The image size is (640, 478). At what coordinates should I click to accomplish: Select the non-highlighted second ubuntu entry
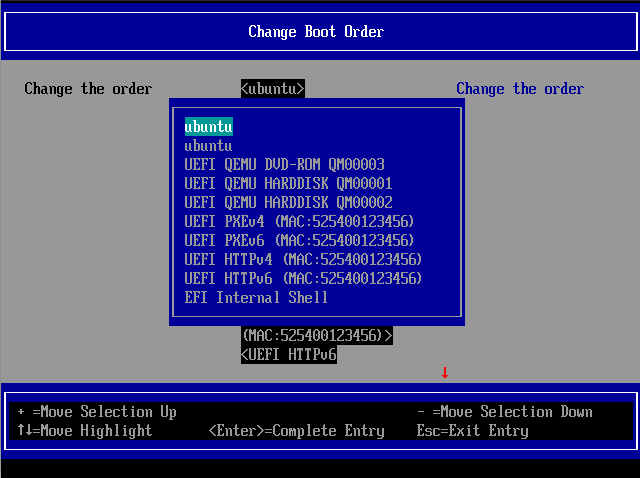click(208, 146)
